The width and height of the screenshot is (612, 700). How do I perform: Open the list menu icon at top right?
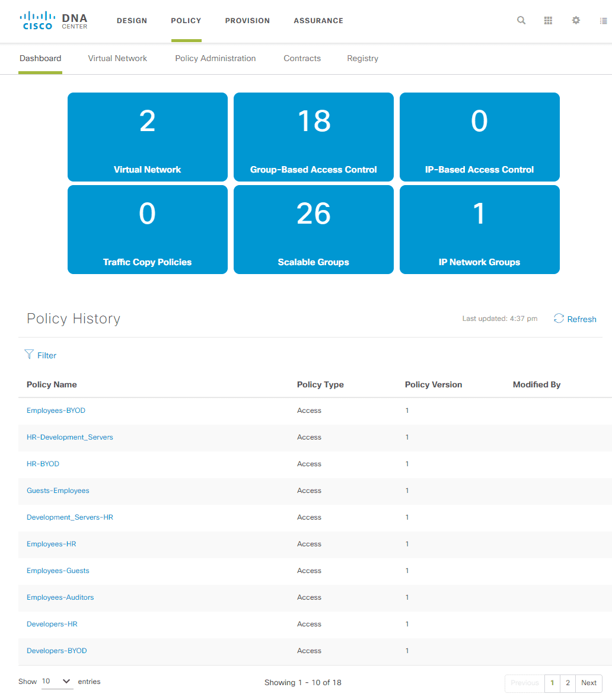[604, 21]
